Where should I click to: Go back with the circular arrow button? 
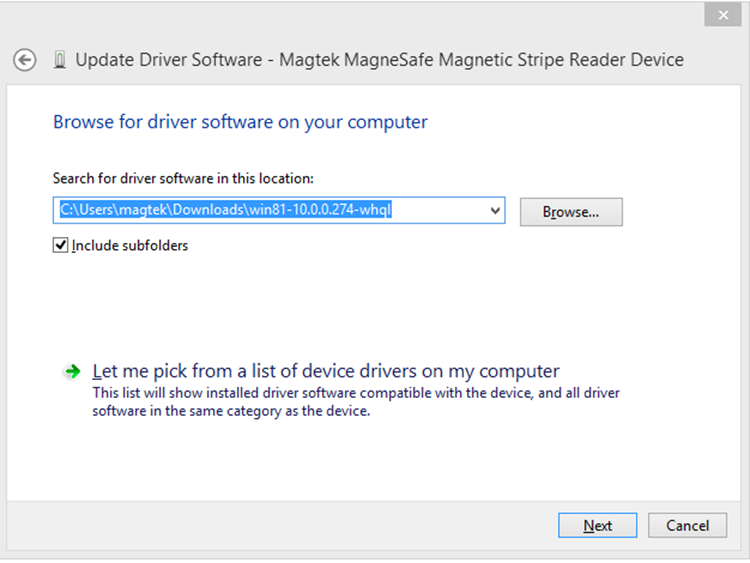coord(24,60)
